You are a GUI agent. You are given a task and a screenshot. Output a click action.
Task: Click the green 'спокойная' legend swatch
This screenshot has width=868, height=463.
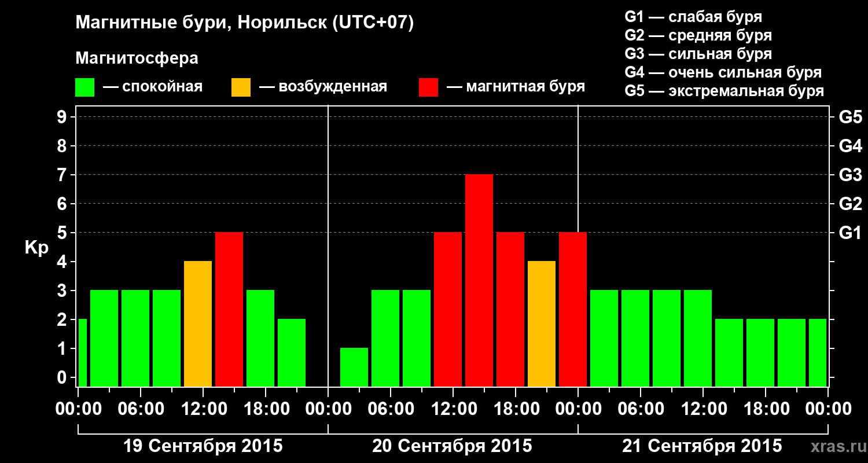[84, 87]
